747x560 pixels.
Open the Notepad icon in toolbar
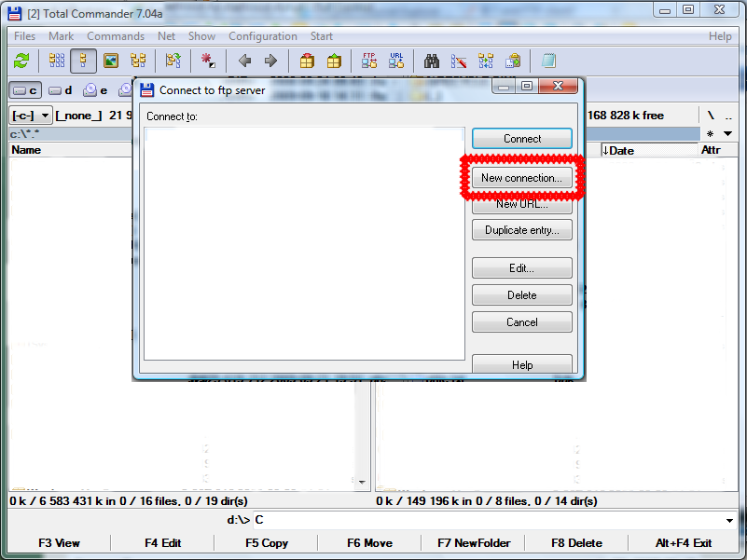548,61
